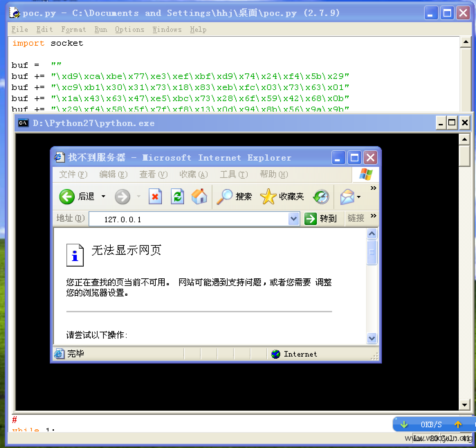Open the IE Favorites star button
Viewport: 476px width, 448px height.
282,197
